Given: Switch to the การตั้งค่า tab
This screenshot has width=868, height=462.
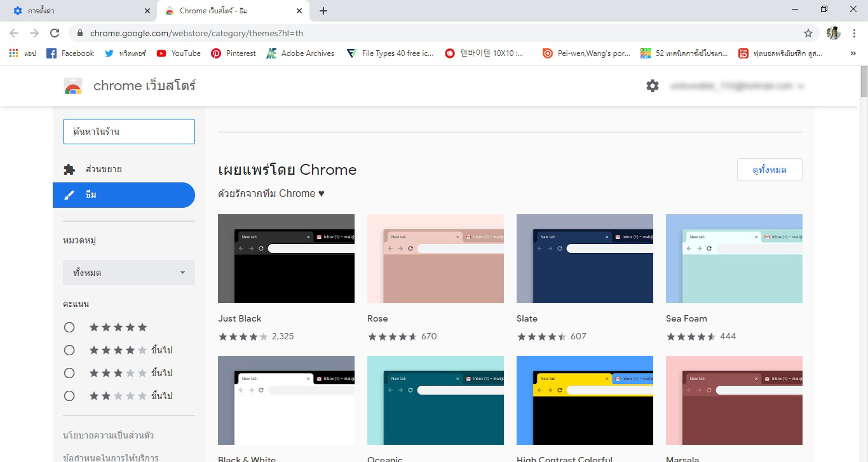Looking at the screenshot, I should click(x=76, y=10).
